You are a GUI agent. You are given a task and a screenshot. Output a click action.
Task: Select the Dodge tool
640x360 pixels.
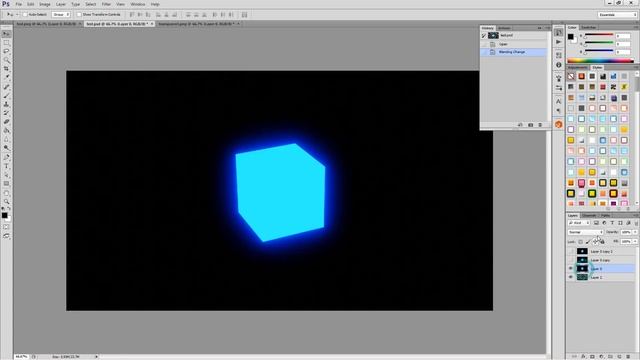click(6, 148)
